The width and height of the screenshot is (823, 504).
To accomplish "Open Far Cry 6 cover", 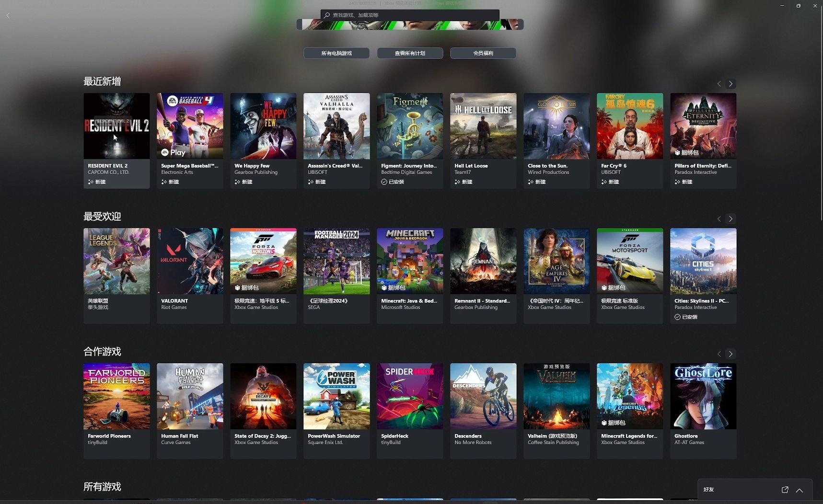I will tap(630, 126).
